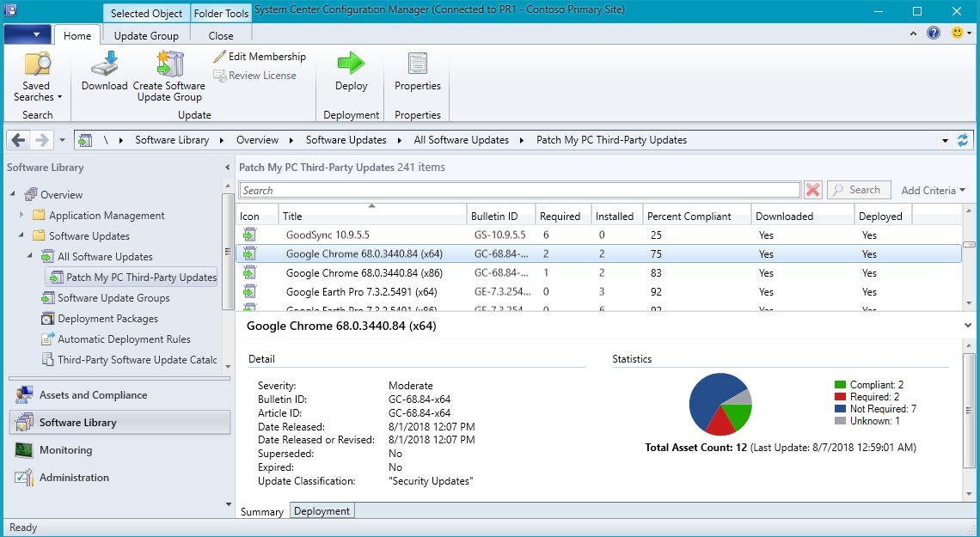
Task: Open the help question mark icon
Action: (933, 34)
